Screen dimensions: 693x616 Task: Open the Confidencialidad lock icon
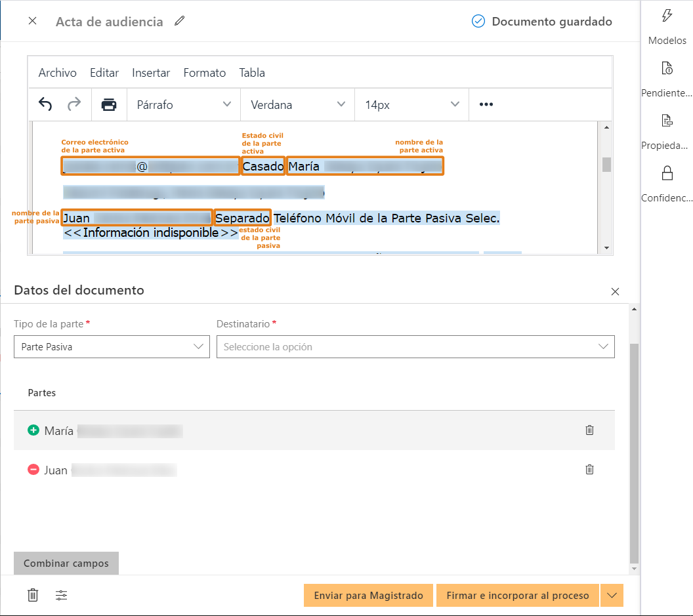[x=667, y=173]
